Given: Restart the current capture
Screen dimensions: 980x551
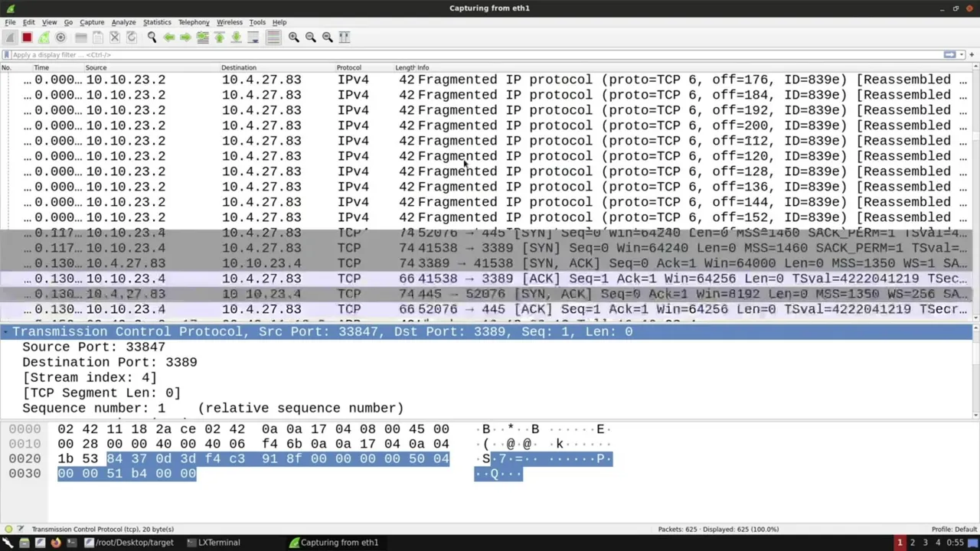Looking at the screenshot, I should (44, 37).
